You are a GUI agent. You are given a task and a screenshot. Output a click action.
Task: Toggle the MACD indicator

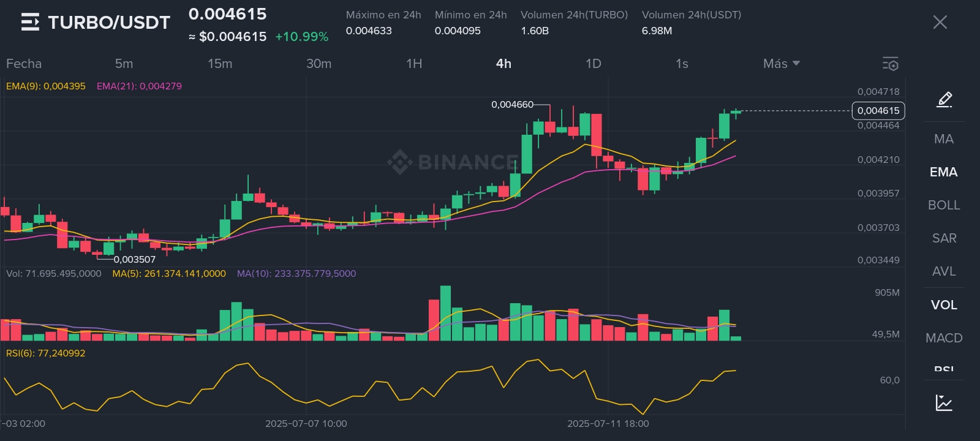click(944, 338)
